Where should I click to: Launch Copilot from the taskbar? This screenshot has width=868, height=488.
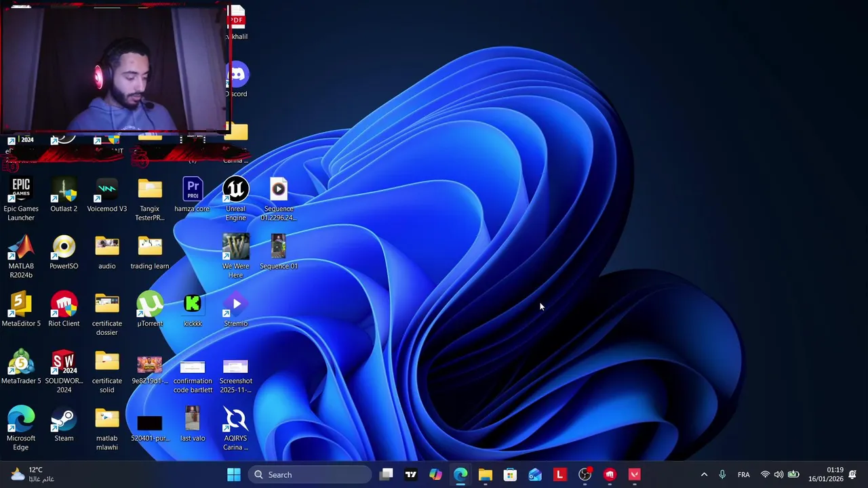pyautogui.click(x=435, y=474)
